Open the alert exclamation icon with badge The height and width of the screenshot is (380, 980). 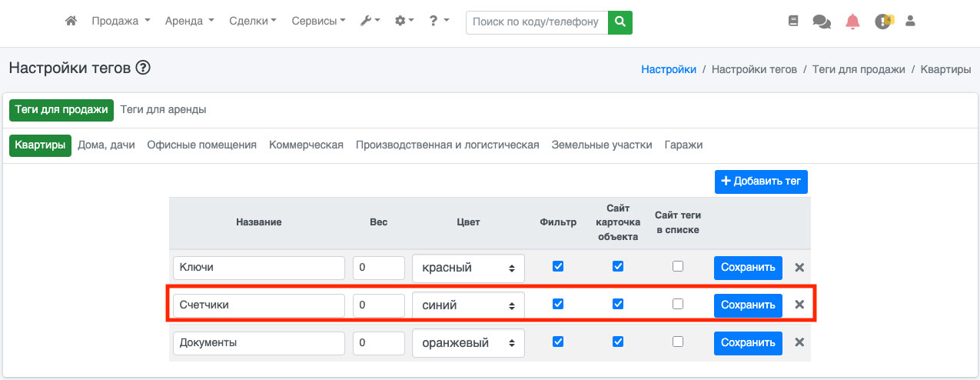[882, 22]
